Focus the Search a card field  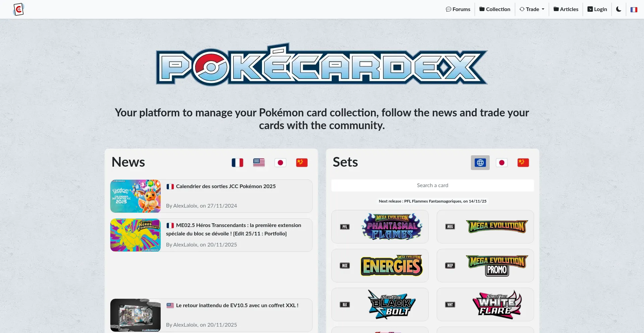tap(433, 185)
